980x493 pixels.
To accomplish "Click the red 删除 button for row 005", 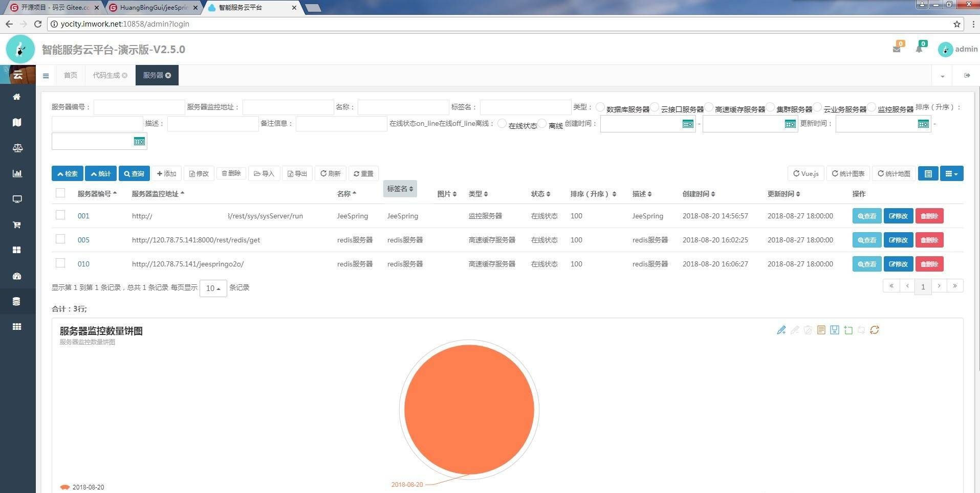I will tap(929, 240).
